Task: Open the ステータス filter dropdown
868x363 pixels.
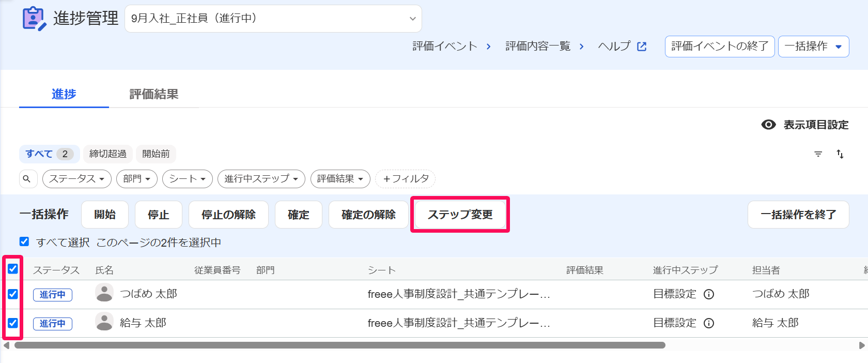Action: (x=77, y=179)
